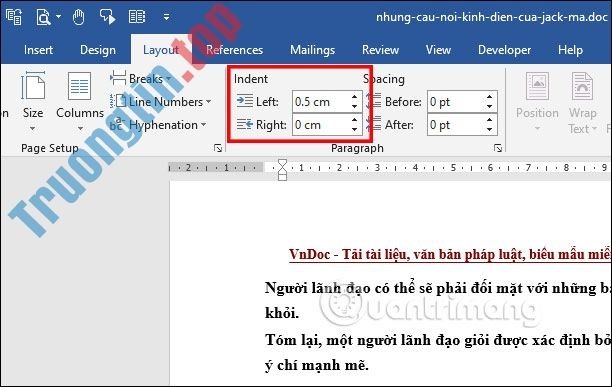The height and width of the screenshot is (387, 612).
Task: Click the read mode book icon
Action: click(x=137, y=17)
